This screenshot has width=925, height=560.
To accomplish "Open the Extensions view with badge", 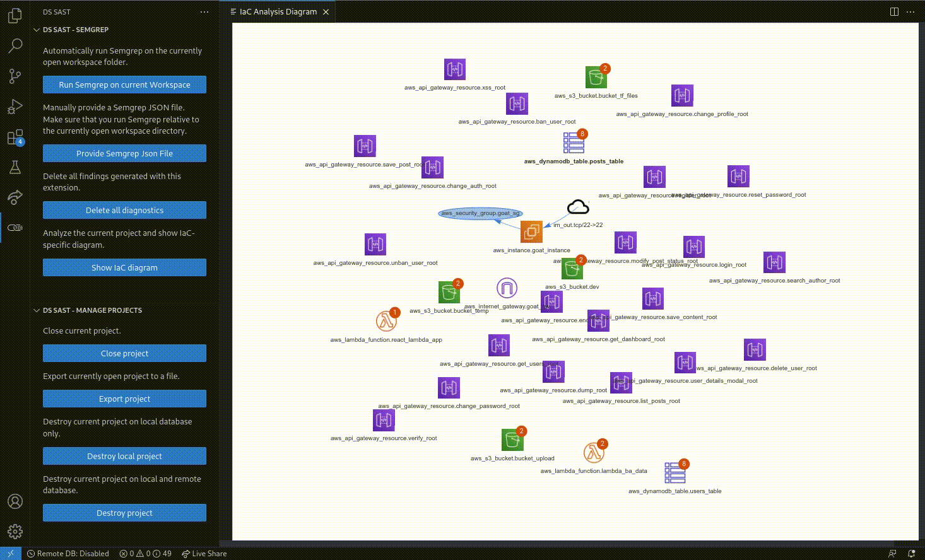I will point(15,137).
